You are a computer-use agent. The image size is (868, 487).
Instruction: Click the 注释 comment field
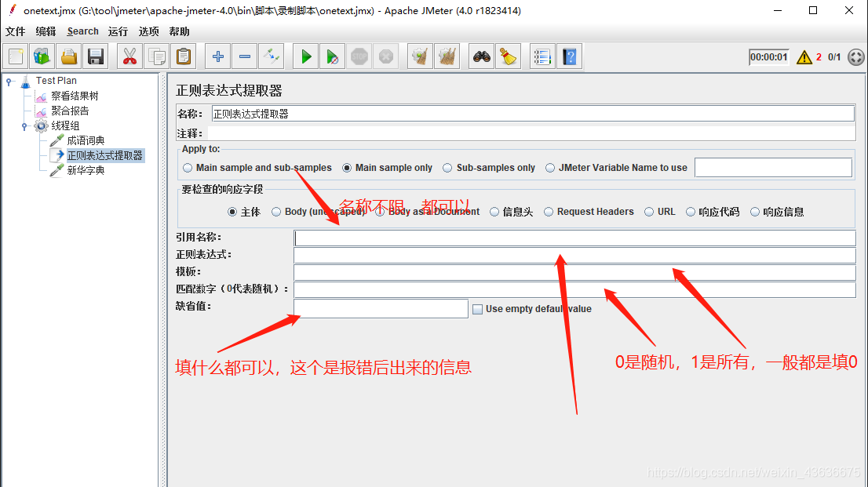(531, 133)
